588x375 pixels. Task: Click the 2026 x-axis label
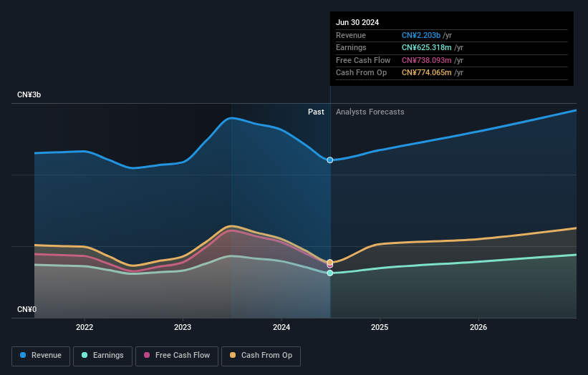point(478,327)
